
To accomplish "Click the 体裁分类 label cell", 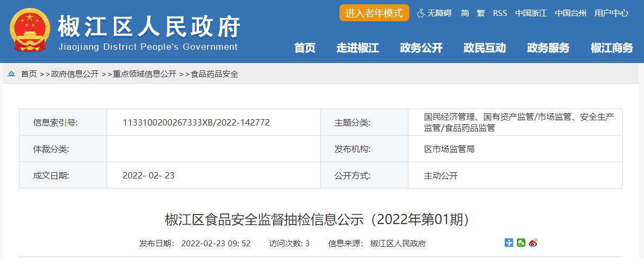I will pos(63,149).
